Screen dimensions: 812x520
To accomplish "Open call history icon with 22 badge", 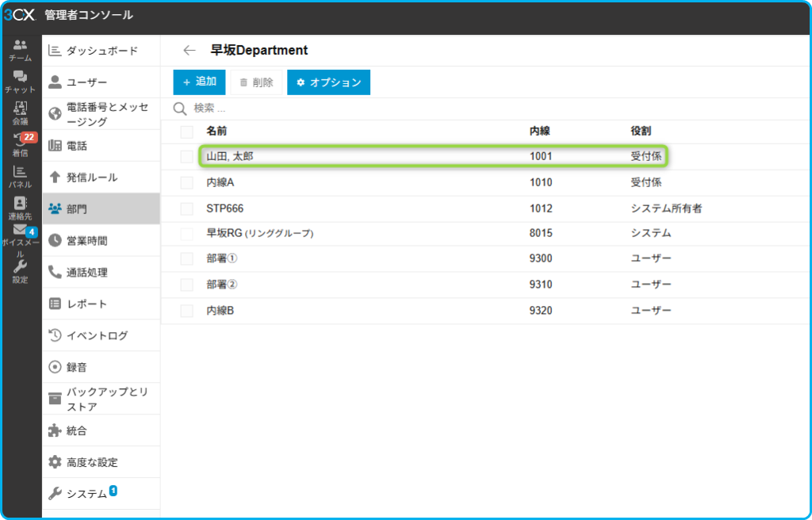I will coord(21,143).
